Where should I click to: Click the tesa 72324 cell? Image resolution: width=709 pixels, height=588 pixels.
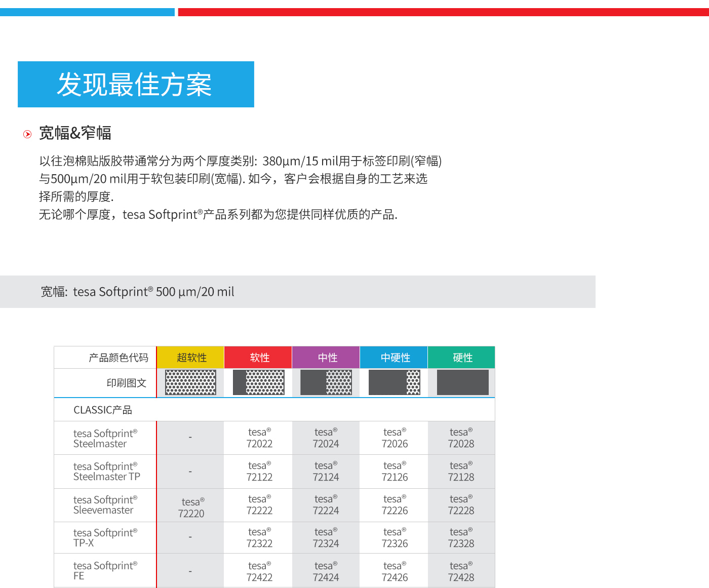pos(326,538)
